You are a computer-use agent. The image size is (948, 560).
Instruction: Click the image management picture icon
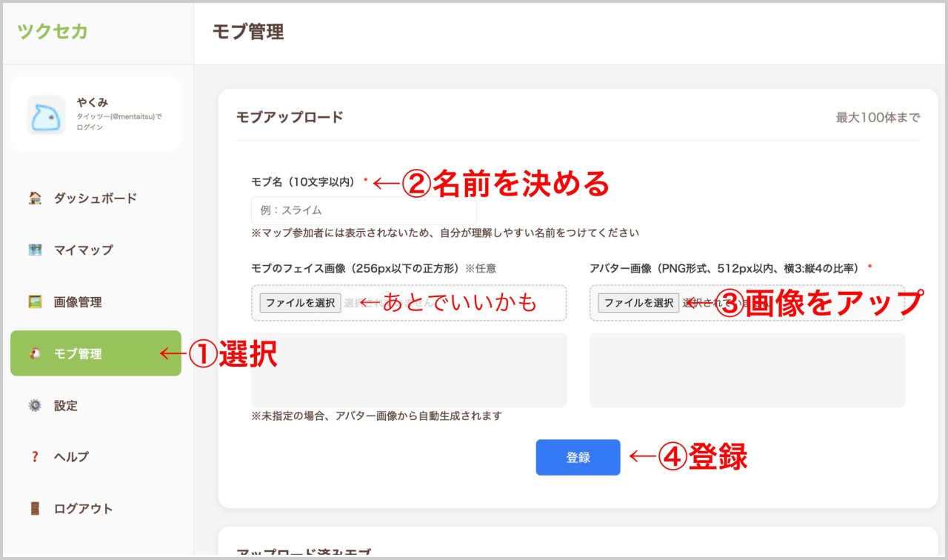(x=35, y=301)
